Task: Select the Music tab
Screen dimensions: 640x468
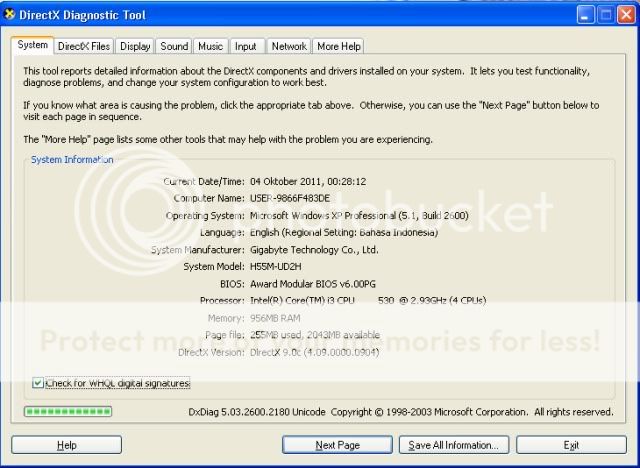Action: pos(211,47)
